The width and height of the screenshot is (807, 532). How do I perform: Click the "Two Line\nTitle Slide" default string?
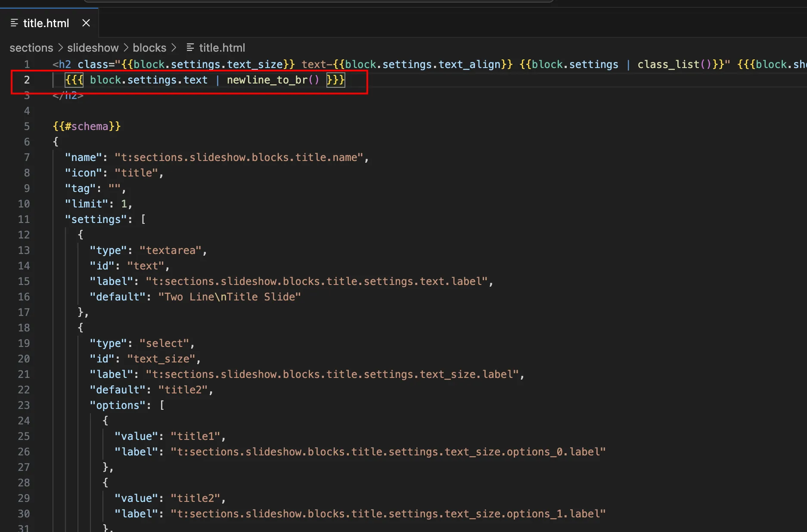tap(229, 297)
